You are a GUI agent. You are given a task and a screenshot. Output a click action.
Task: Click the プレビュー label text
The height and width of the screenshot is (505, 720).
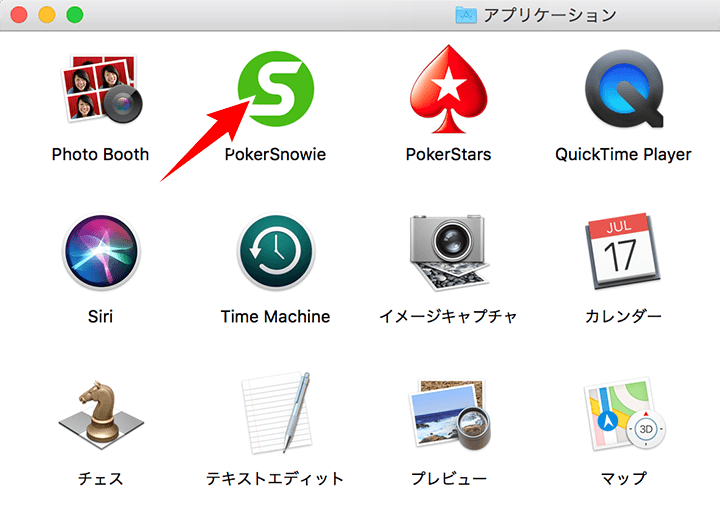pyautogui.click(x=449, y=479)
